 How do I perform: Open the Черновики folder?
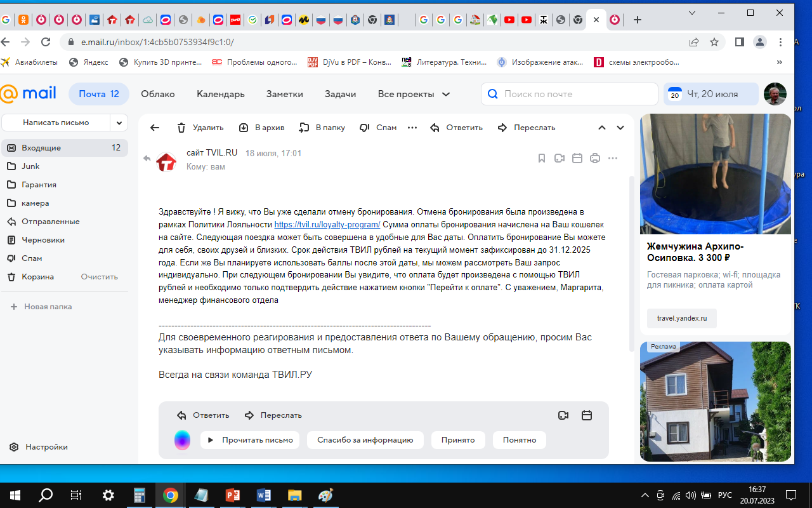pos(64,239)
